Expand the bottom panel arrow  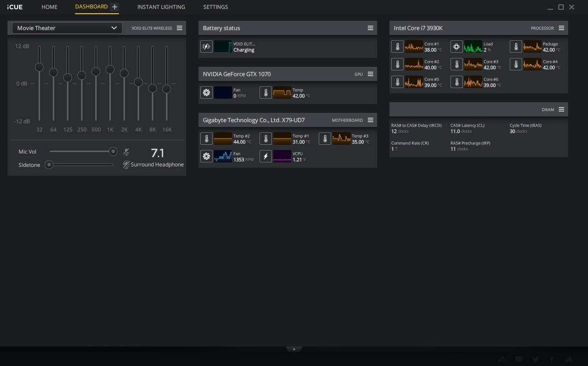[x=294, y=349]
